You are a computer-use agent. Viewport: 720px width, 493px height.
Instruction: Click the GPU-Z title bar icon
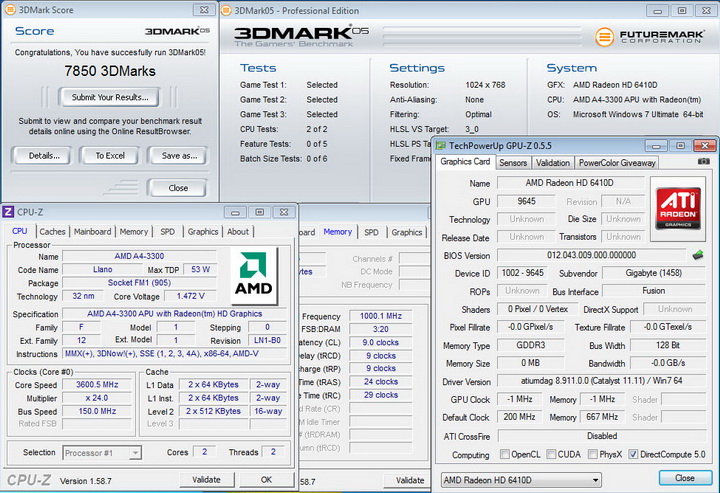tap(441, 146)
